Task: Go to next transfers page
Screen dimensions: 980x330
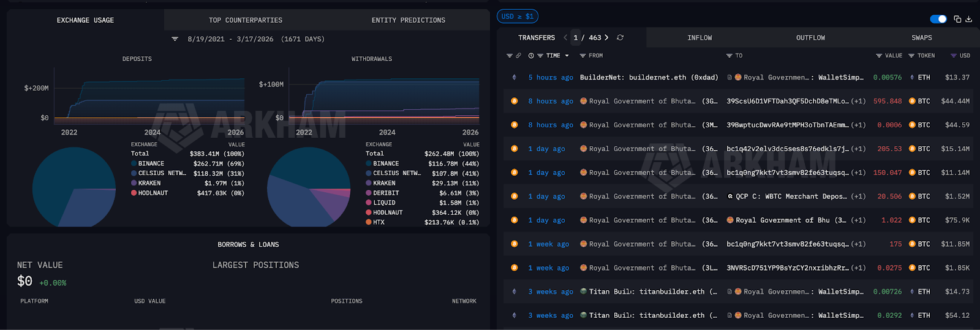Action: (606, 38)
